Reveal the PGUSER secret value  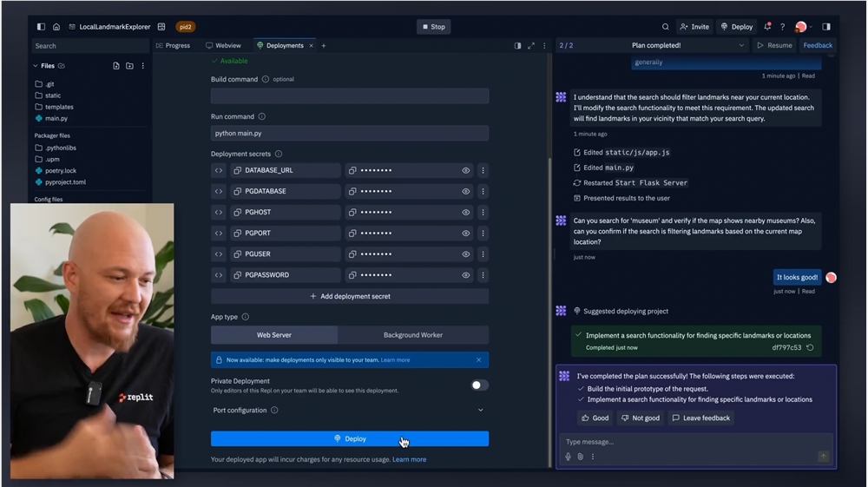466,254
